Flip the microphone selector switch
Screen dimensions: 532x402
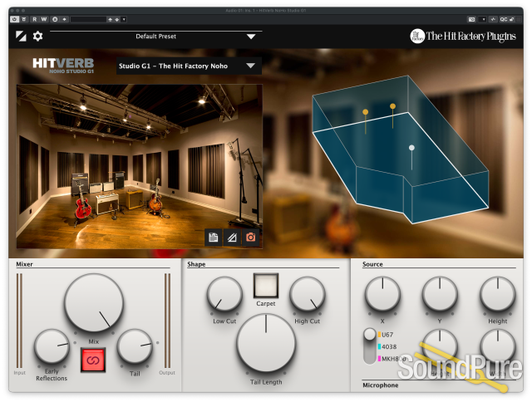coord(369,346)
